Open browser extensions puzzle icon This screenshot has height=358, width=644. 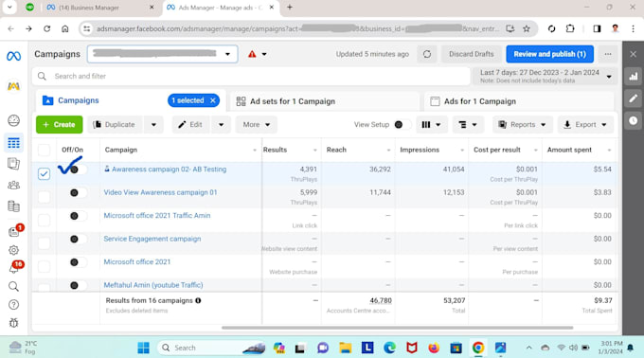click(x=570, y=28)
